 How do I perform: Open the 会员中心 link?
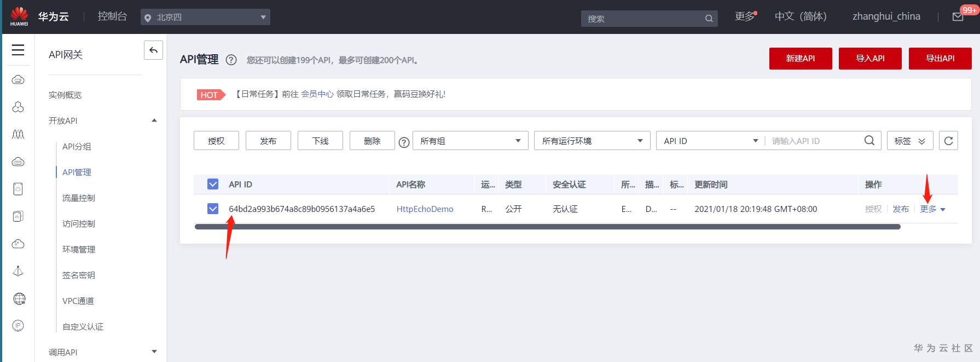tap(317, 94)
